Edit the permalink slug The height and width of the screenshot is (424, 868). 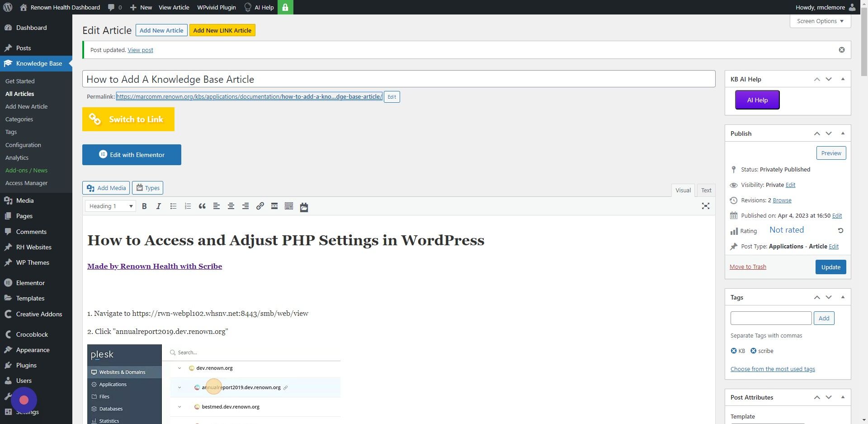point(392,97)
